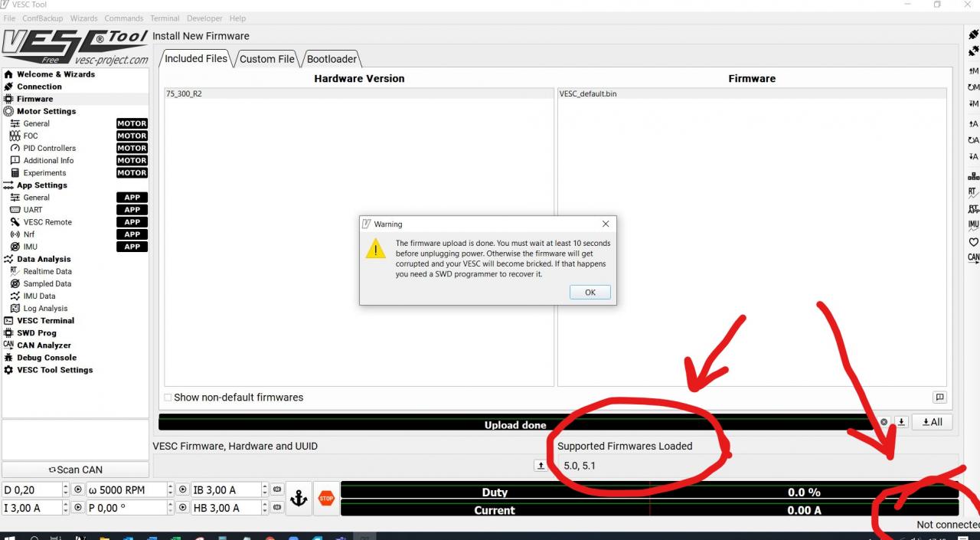Click the 5000 RPM input field
This screenshot has width=980, height=540.
[130, 489]
